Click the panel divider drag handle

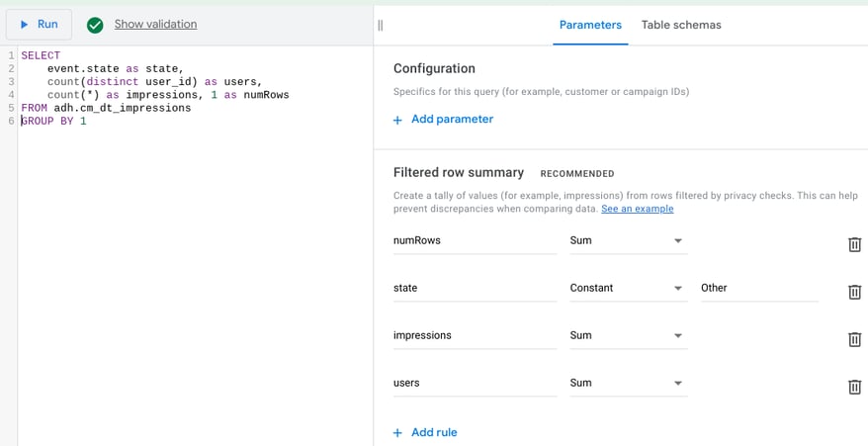381,25
